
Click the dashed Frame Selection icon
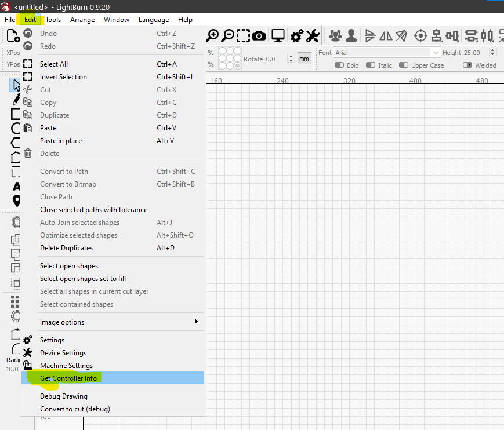(x=244, y=36)
